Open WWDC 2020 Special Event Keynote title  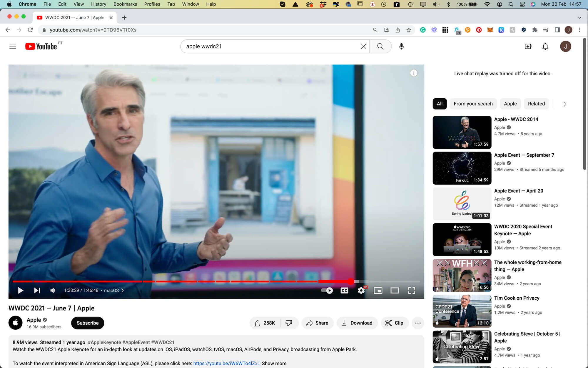pyautogui.click(x=523, y=230)
